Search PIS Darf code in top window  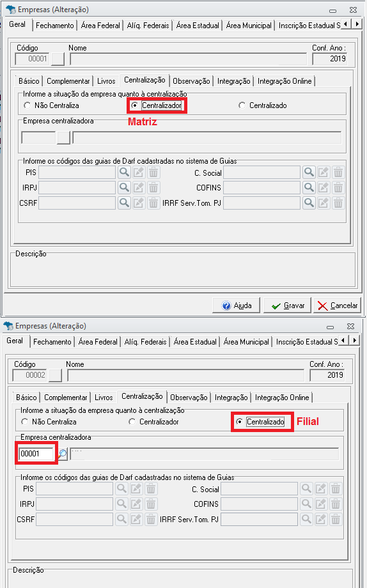click(124, 173)
